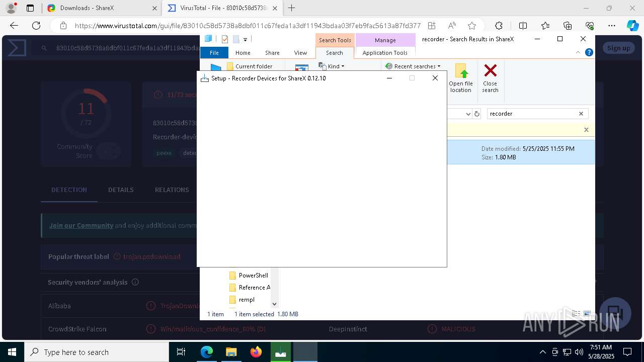View site info lock icon in address bar
Screen dimensions: 644x362
(63, 26)
